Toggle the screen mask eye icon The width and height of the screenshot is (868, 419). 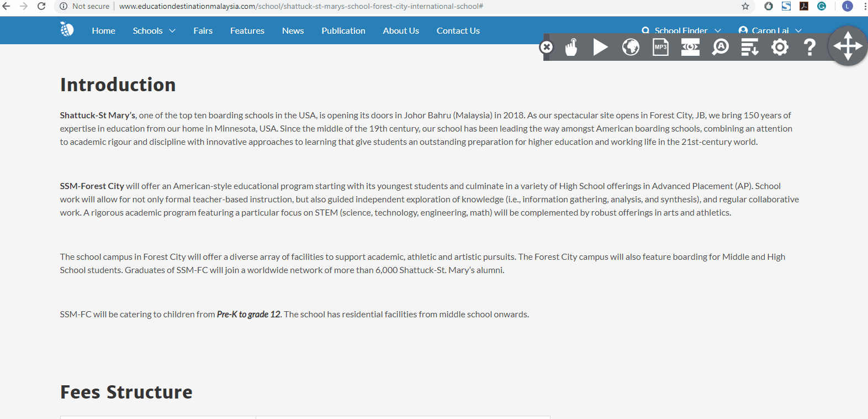pos(690,48)
